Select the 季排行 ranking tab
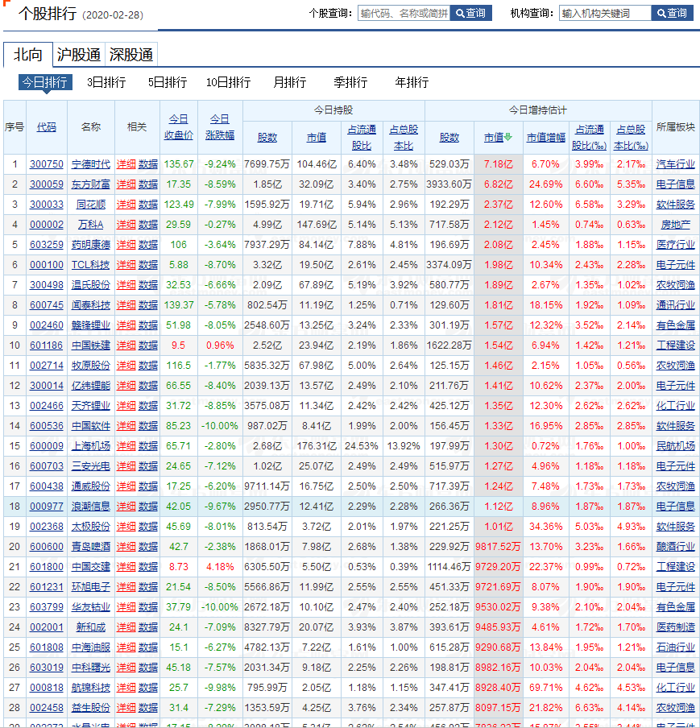This screenshot has width=700, height=728. pyautogui.click(x=350, y=82)
